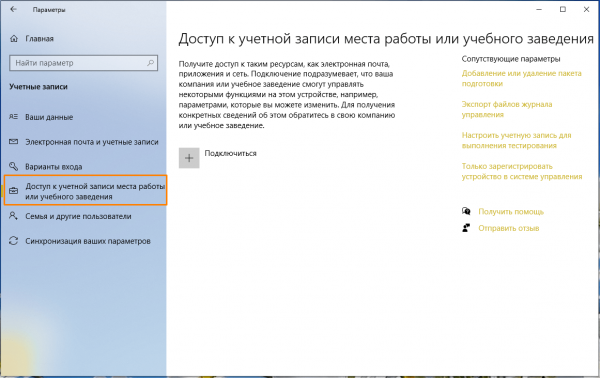
Task: Click the Отправить отзыв link
Action: point(509,228)
